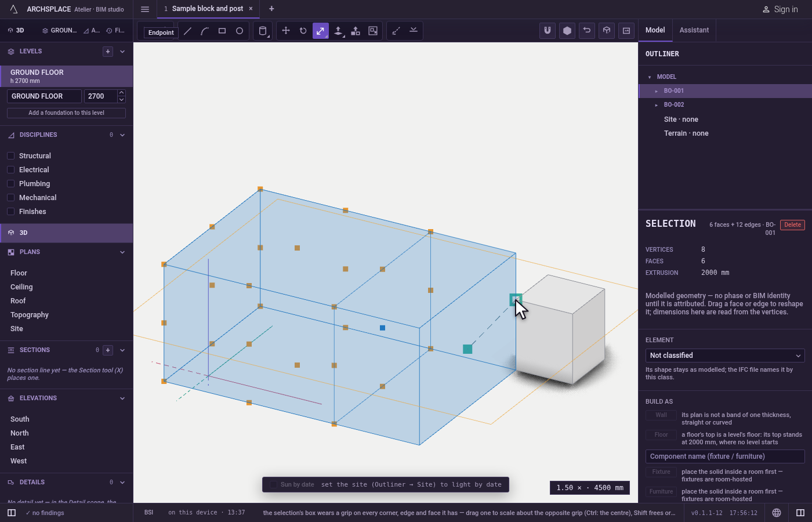Check the Electrical discipline checkbox
The height and width of the screenshot is (522, 812).
(x=10, y=170)
